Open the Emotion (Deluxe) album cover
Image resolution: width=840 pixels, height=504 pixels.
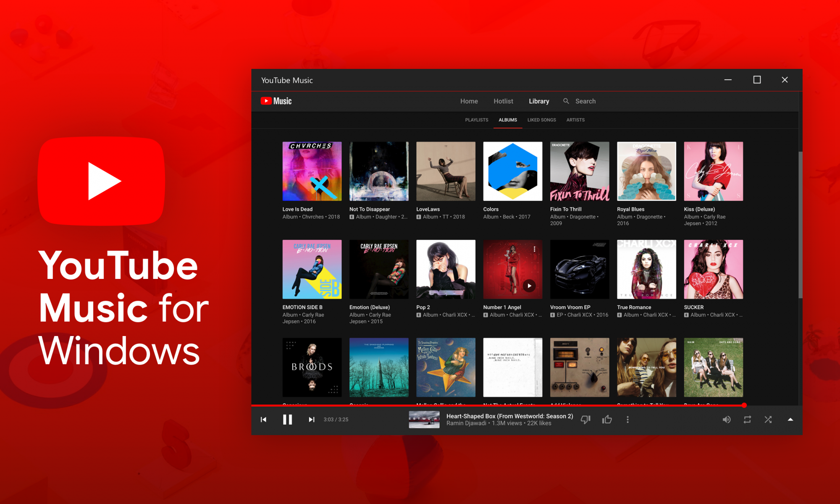coord(379,269)
